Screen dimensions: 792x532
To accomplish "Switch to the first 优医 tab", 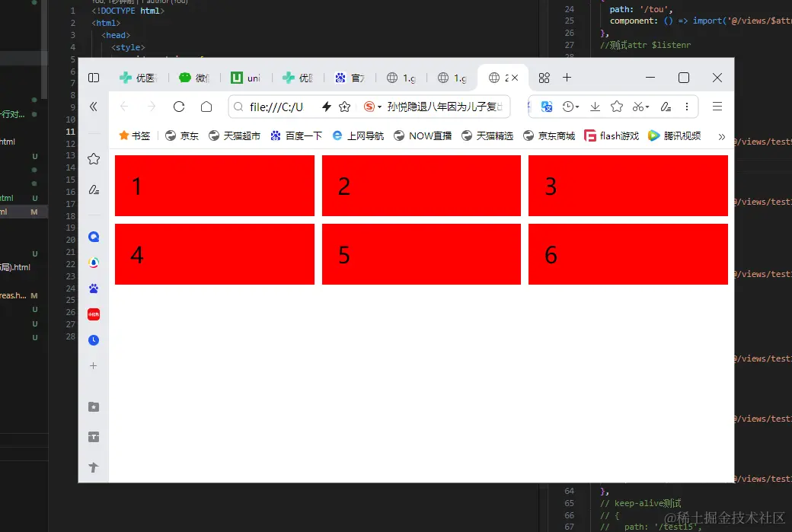I will pyautogui.click(x=139, y=78).
